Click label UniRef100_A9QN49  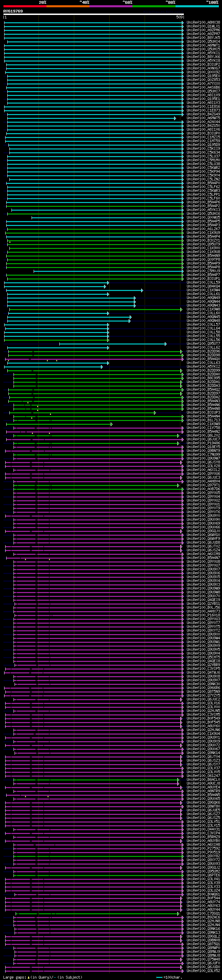(203, 298)
